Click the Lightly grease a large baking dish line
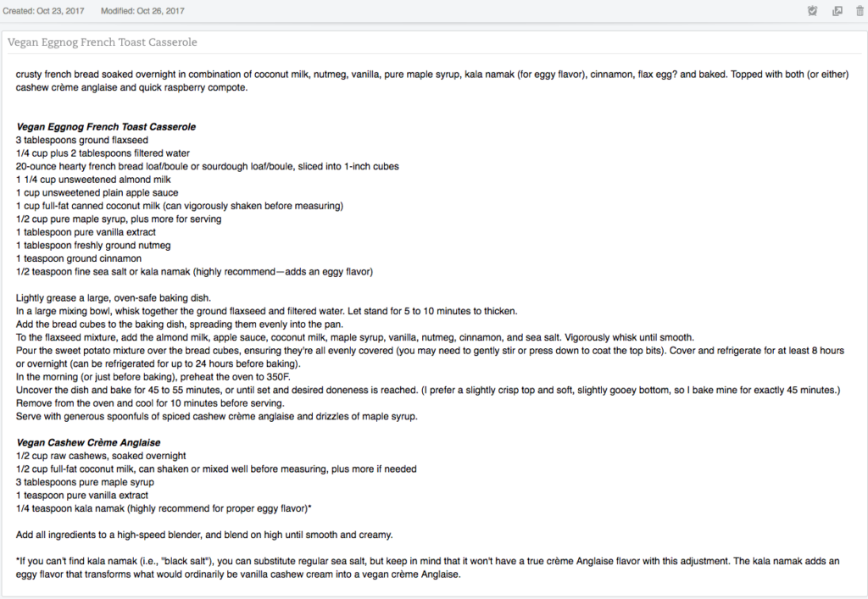The image size is (868, 599). point(113,298)
